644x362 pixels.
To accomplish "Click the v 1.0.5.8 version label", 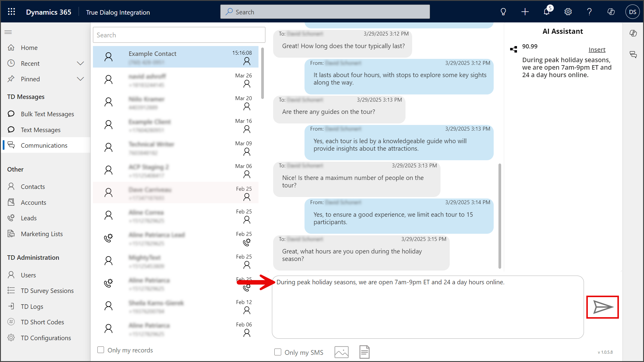I will click(605, 352).
